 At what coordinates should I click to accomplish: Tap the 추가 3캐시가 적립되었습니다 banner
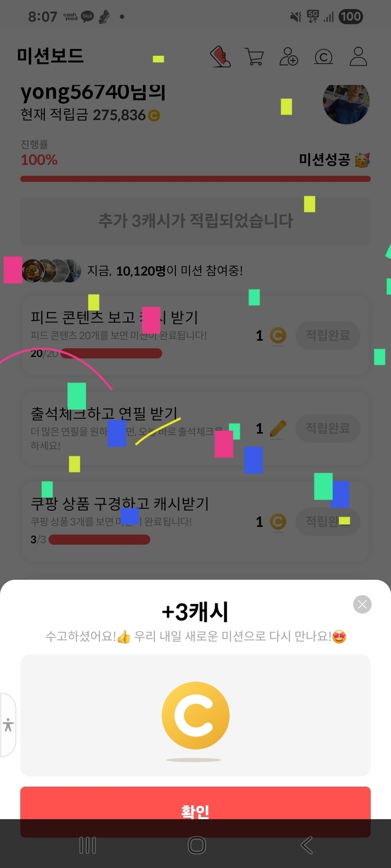[x=195, y=221]
